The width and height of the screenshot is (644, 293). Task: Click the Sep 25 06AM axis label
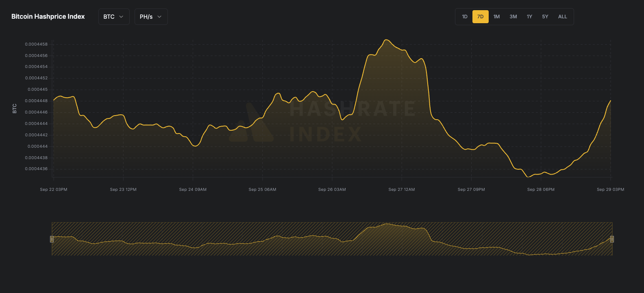pyautogui.click(x=262, y=190)
